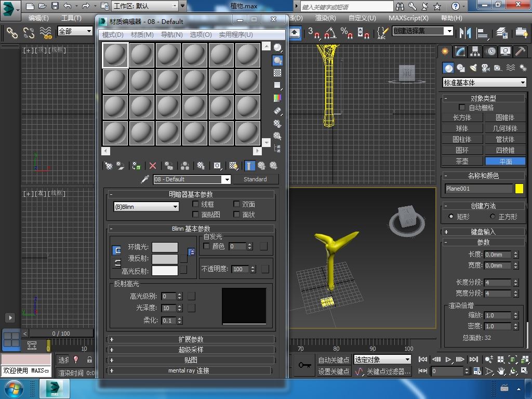Image resolution: width=532 pixels, height=399 pixels.
Task: Click Show Shaded Material in Viewport icon
Action: point(233,166)
